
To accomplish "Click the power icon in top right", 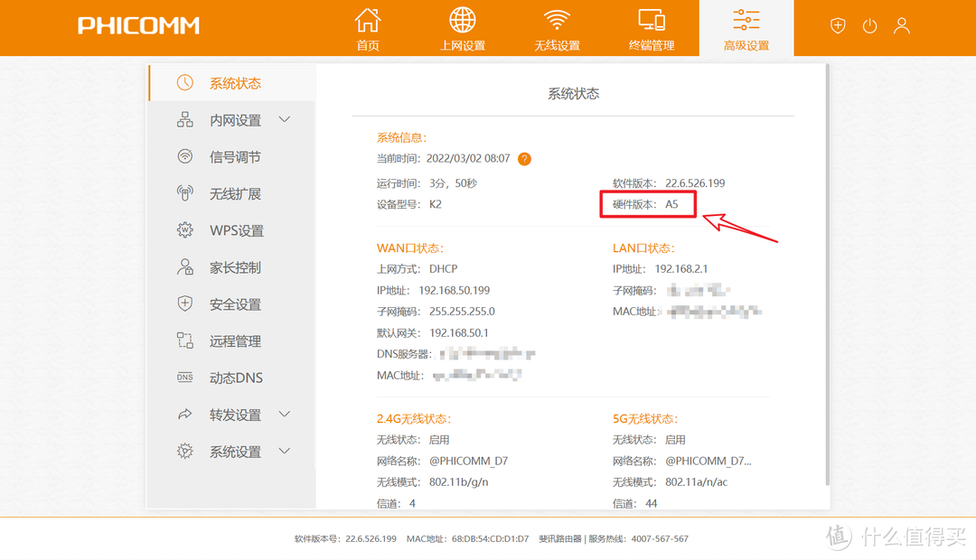I will point(869,25).
